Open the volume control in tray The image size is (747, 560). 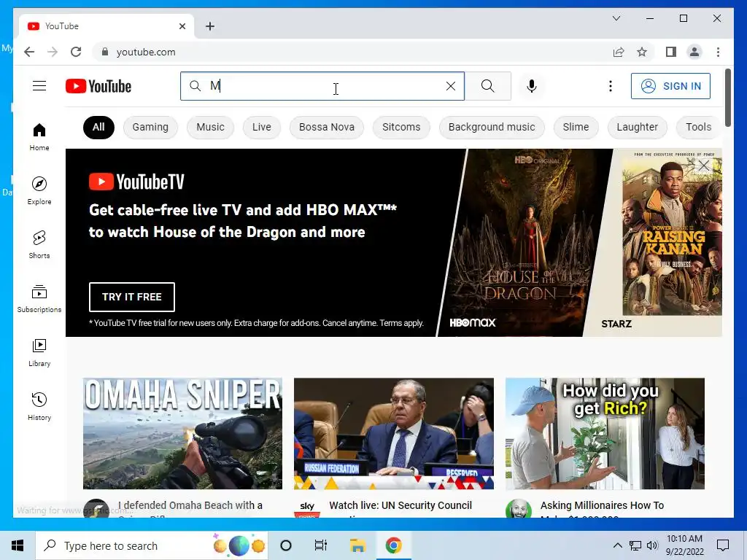pyautogui.click(x=652, y=545)
